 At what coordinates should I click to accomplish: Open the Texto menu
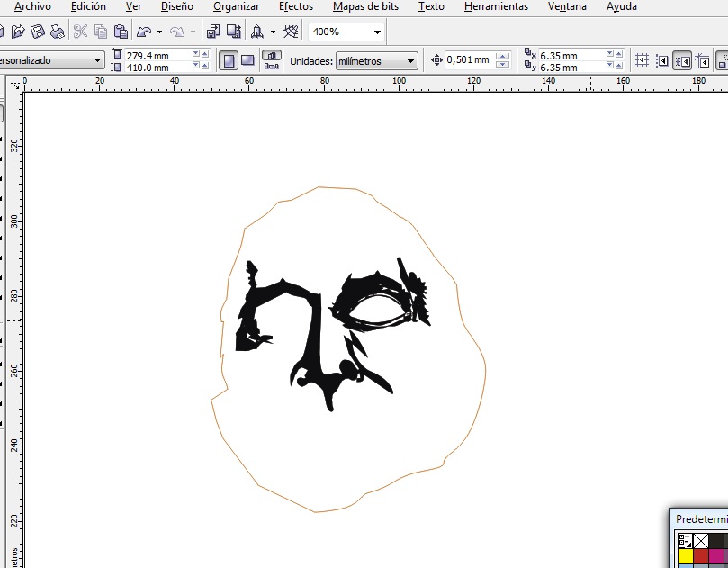pyautogui.click(x=431, y=6)
